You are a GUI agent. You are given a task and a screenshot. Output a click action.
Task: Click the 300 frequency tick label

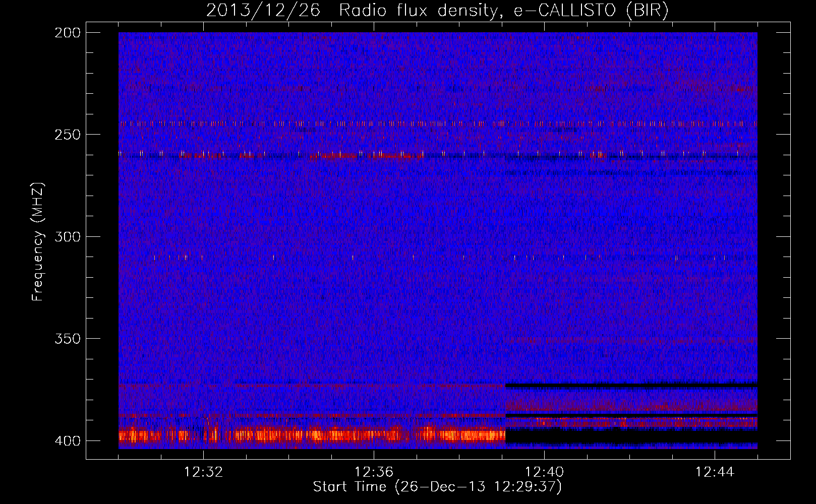67,237
